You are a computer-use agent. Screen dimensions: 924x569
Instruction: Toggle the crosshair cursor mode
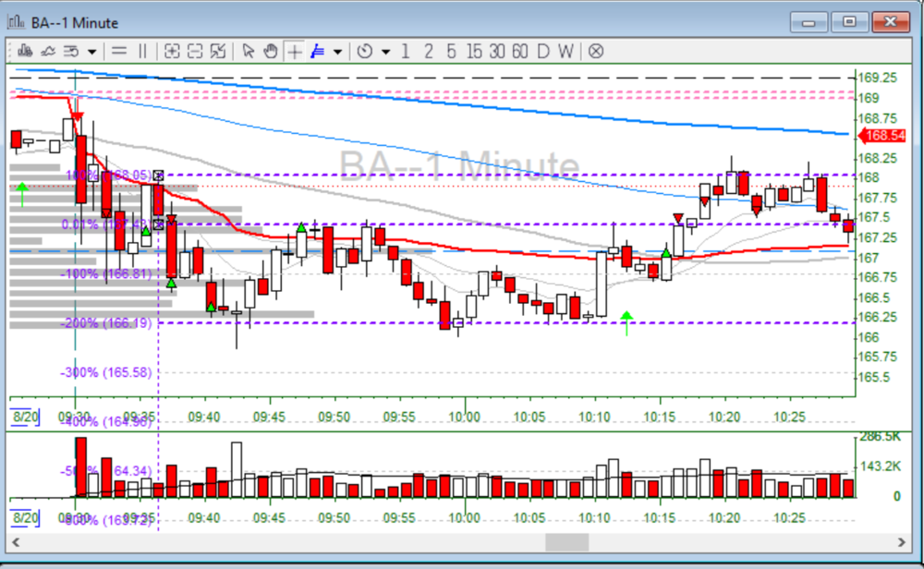294,52
